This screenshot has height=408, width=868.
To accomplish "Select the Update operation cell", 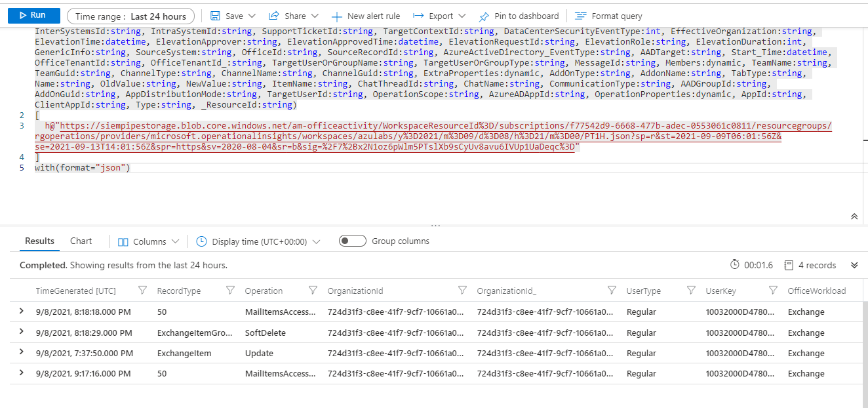I will tap(259, 353).
